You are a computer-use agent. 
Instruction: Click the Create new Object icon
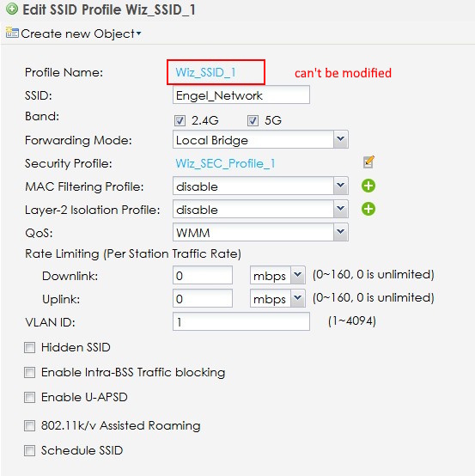12,33
